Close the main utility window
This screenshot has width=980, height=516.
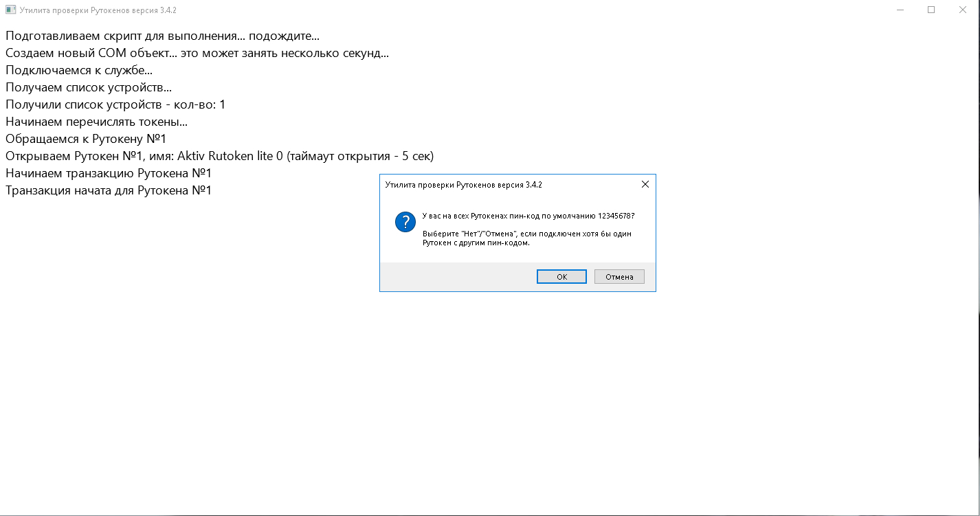[963, 10]
